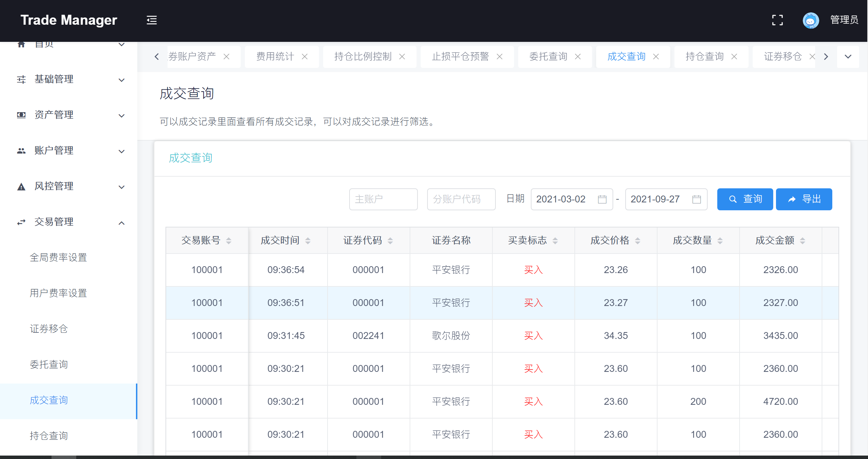Sort by 成交金额 column
This screenshot has width=868, height=459.
[x=802, y=241]
